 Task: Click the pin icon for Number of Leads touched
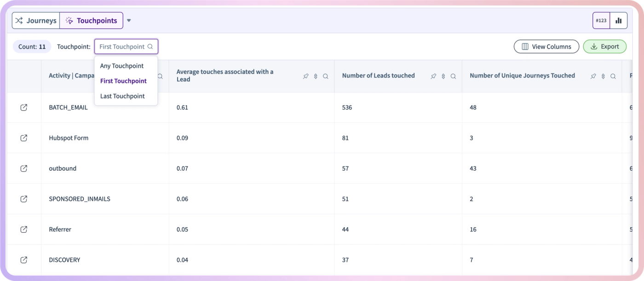[433, 76]
